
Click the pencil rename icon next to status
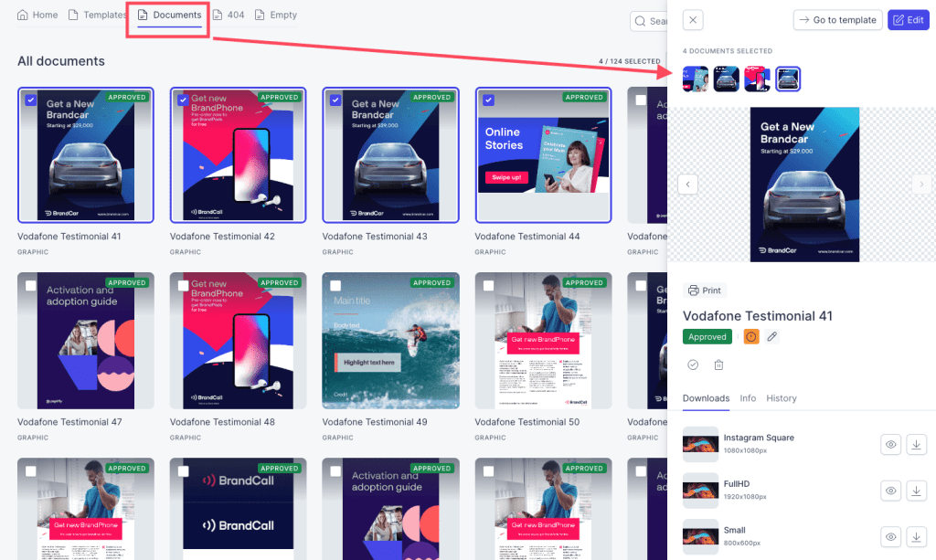771,337
